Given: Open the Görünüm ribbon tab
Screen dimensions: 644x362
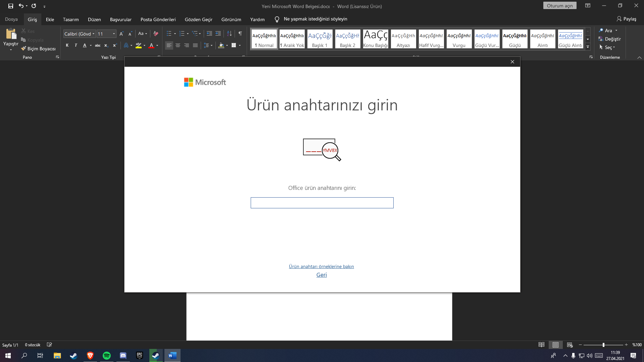Looking at the screenshot, I should point(231,19).
